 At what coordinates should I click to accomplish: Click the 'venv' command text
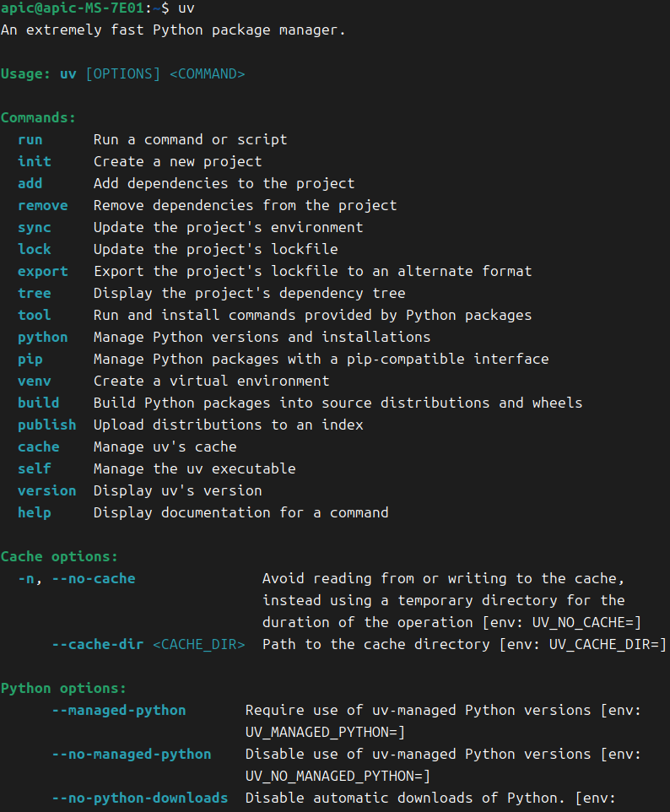point(34,382)
